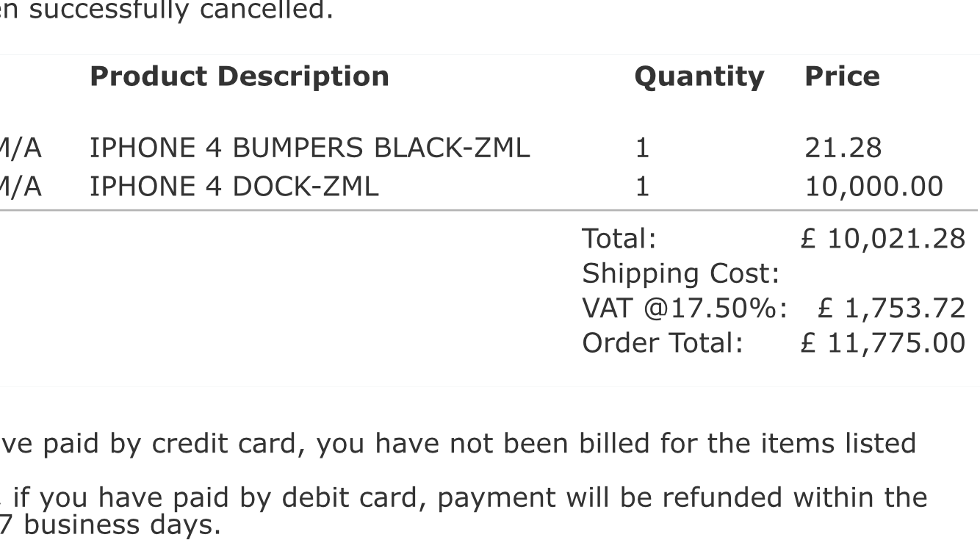The image size is (980, 551).
Task: Click the Order Total label
Action: pyautogui.click(x=663, y=342)
